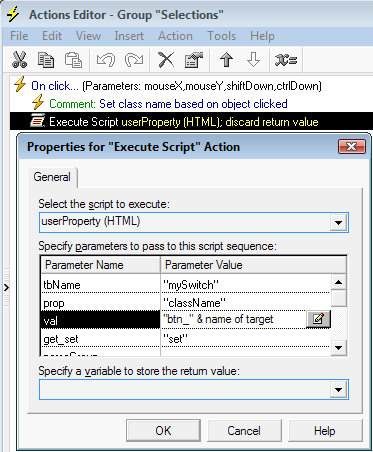Viewport: 373px width, 452px height.
Task: Open the View menu
Action: (x=88, y=36)
